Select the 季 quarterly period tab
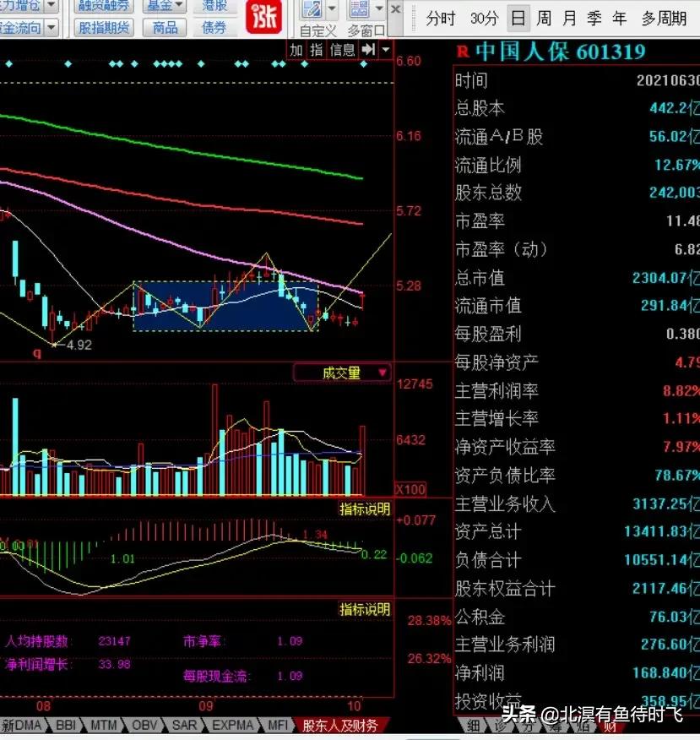The width and height of the screenshot is (700, 740). pyautogui.click(x=594, y=19)
